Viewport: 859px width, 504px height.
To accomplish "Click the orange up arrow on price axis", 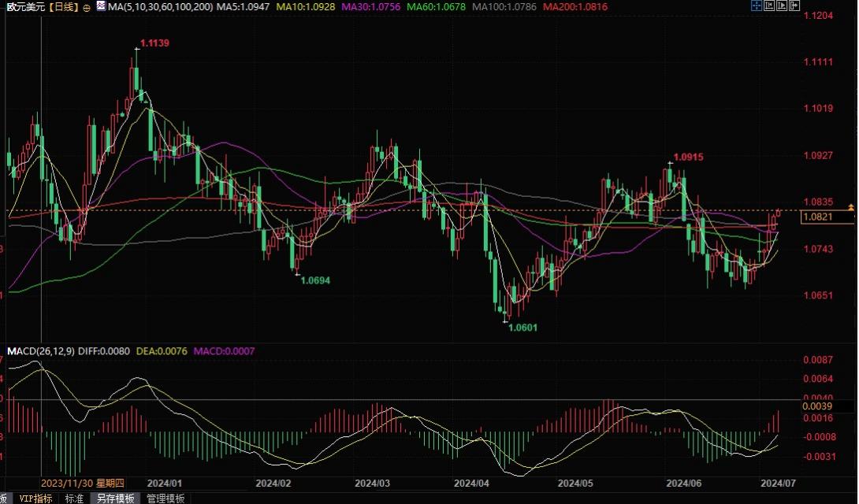I will (851, 206).
